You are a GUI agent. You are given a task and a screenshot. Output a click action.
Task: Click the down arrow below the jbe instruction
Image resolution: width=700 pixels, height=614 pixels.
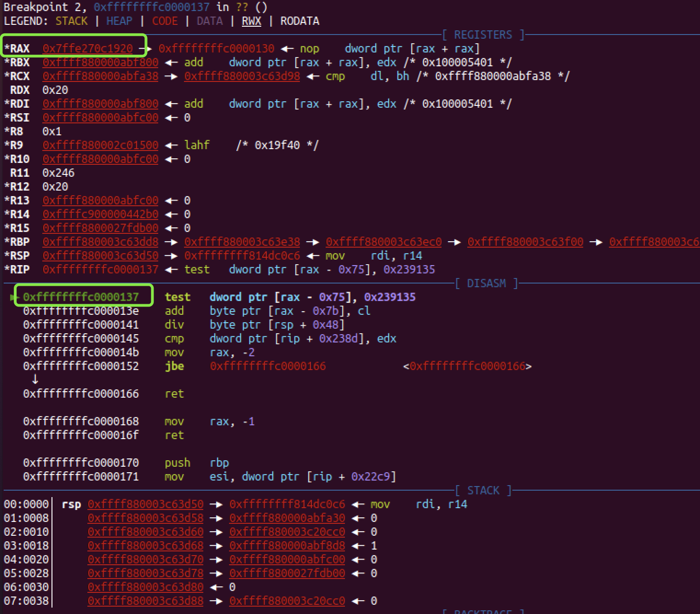(35, 380)
